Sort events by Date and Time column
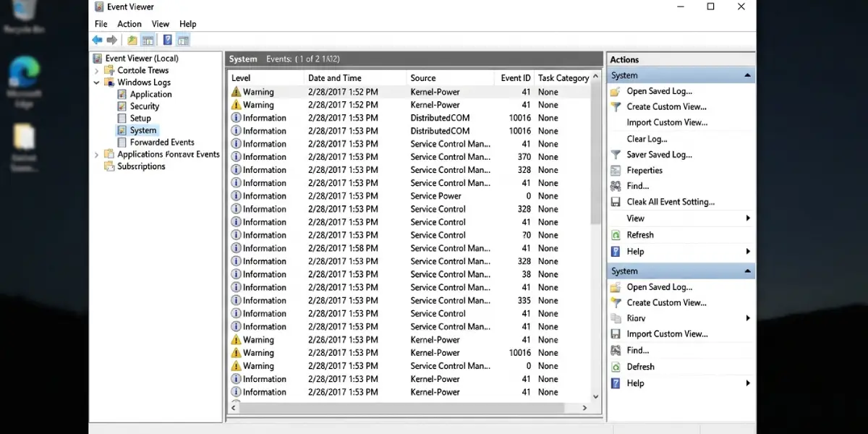 [x=355, y=78]
